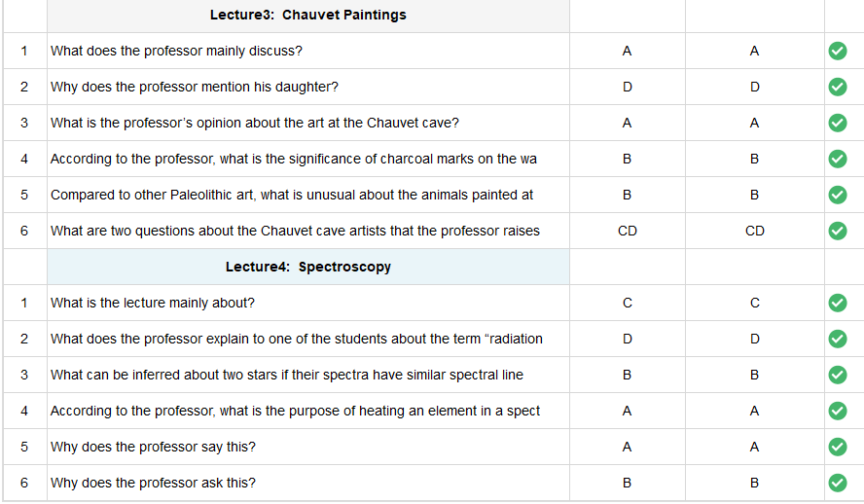864x504 pixels.
Task: Click checkmark in the CD answer row
Action: pos(837,231)
